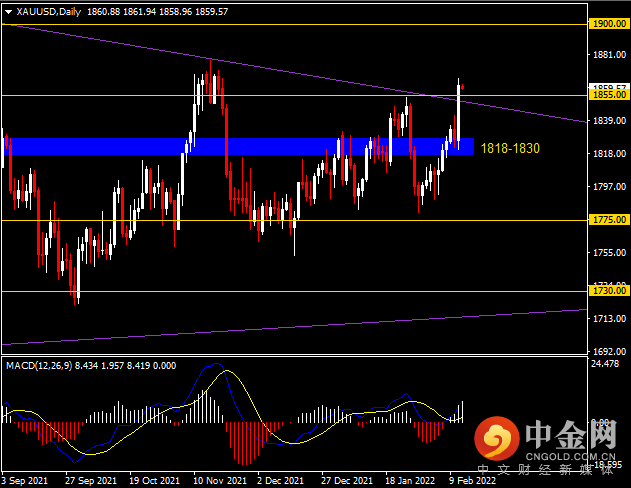This screenshot has width=631, height=488.
Task: Select the 27 Sep 2021 date label
Action: [91, 480]
